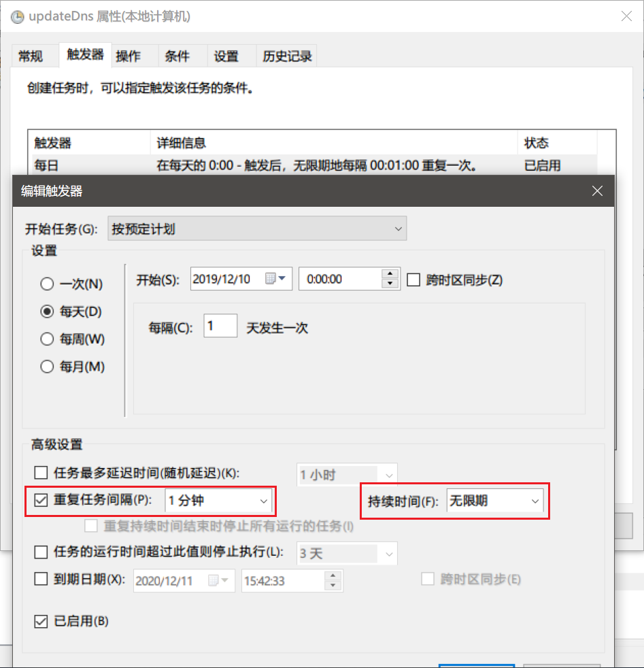
Task: Open the start date calendar picker
Action: coord(277,278)
